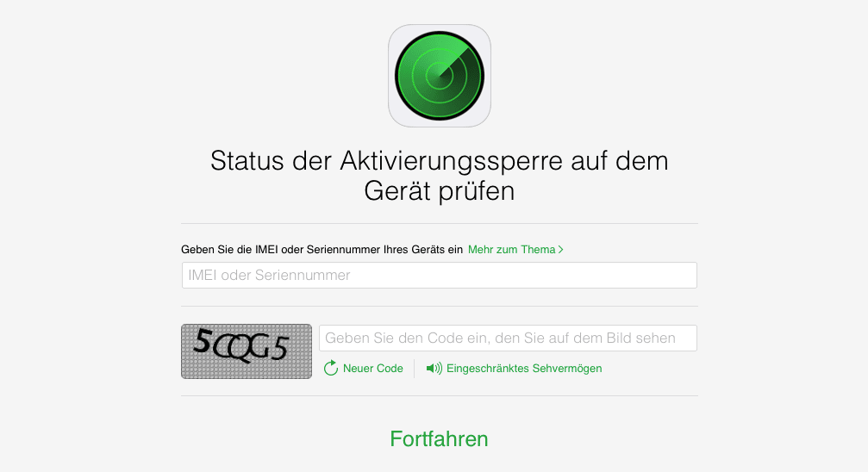
Task: Click the Status der Aktivierungssperre heading line
Action: [x=440, y=161]
